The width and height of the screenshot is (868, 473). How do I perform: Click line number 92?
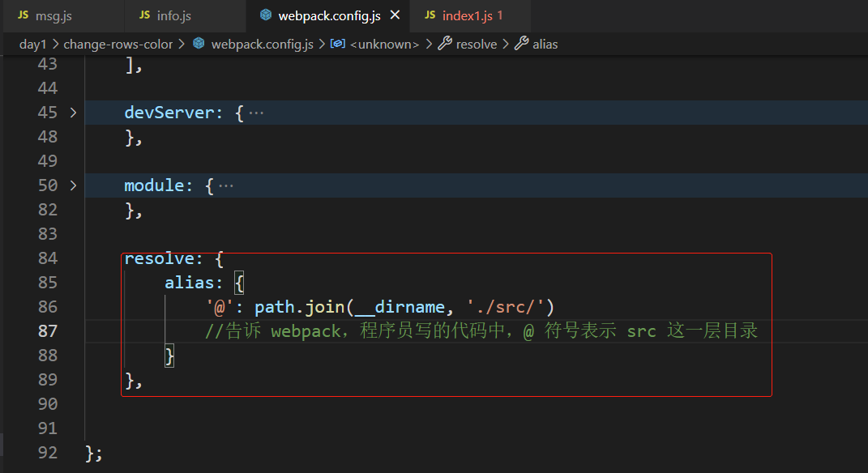pos(48,453)
